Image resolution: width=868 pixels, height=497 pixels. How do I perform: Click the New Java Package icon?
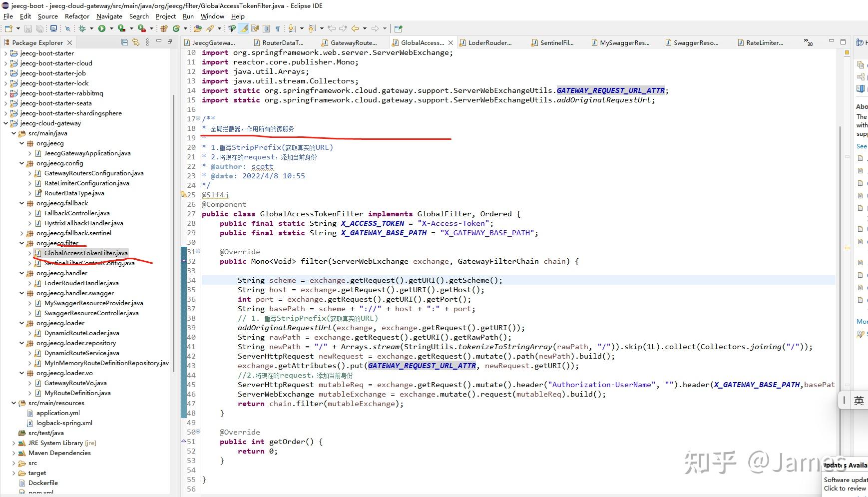coord(164,28)
